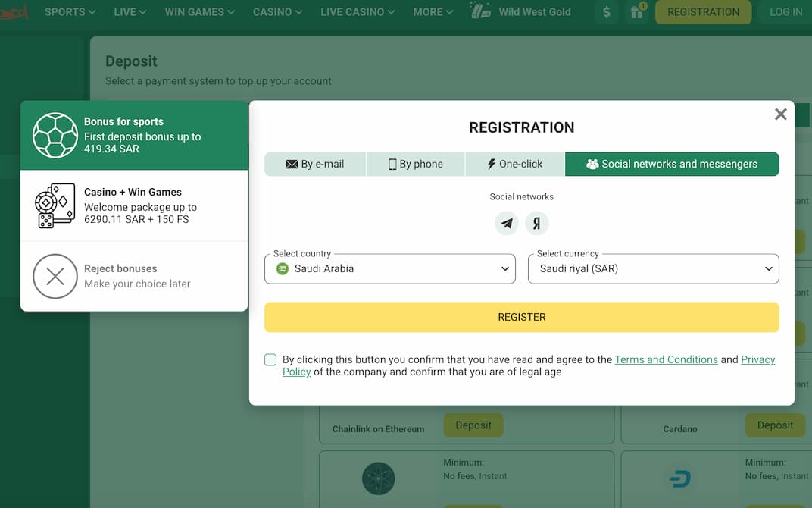The width and height of the screenshot is (812, 508).
Task: Click the REGISTRATION button in header
Action: point(703,12)
